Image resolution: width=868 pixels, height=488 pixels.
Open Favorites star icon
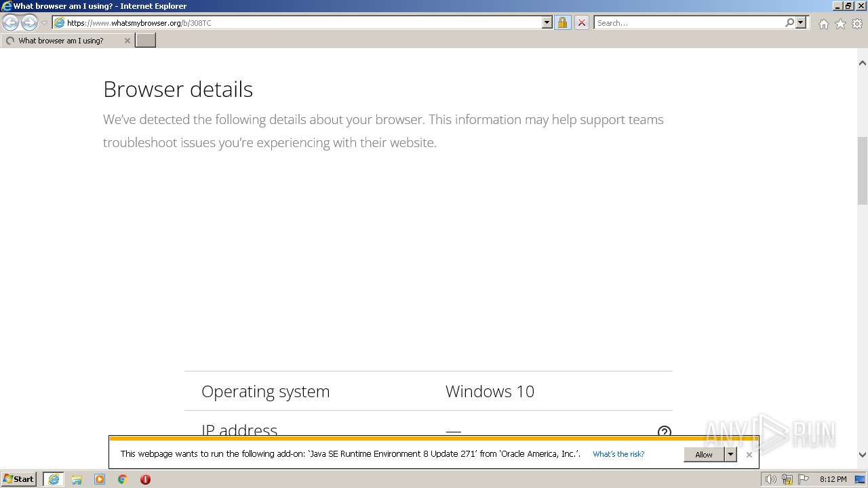(x=840, y=24)
